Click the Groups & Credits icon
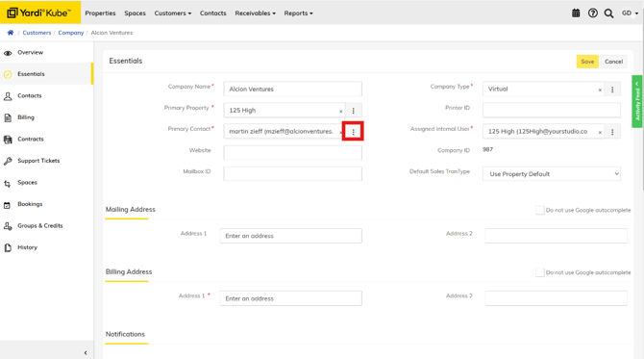644x359 pixels. coord(8,226)
